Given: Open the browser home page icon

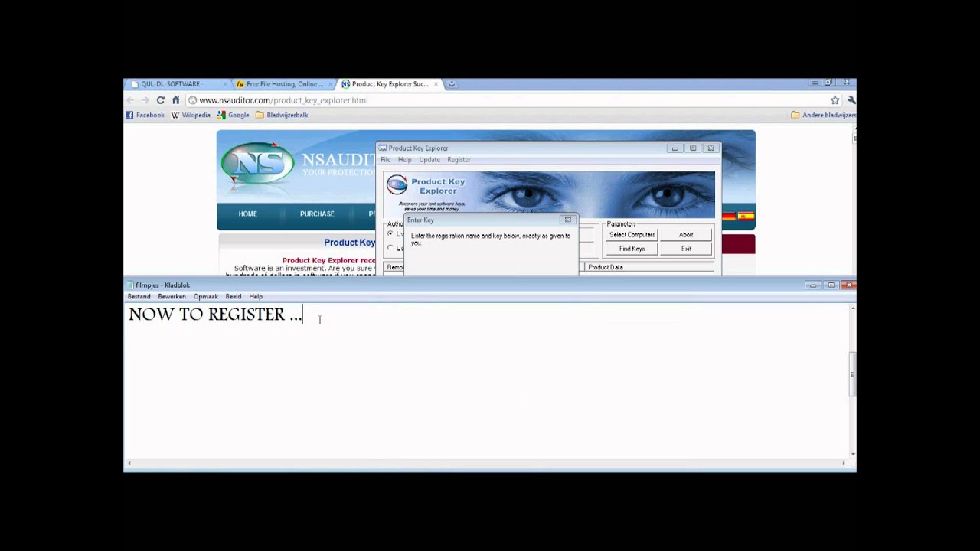Looking at the screenshot, I should point(175,100).
